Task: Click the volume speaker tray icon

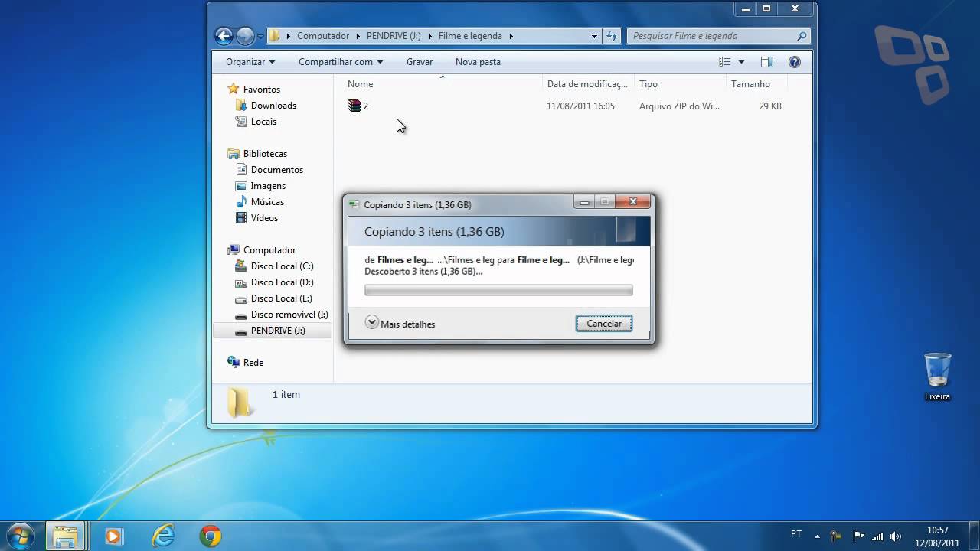Action: pos(897,536)
